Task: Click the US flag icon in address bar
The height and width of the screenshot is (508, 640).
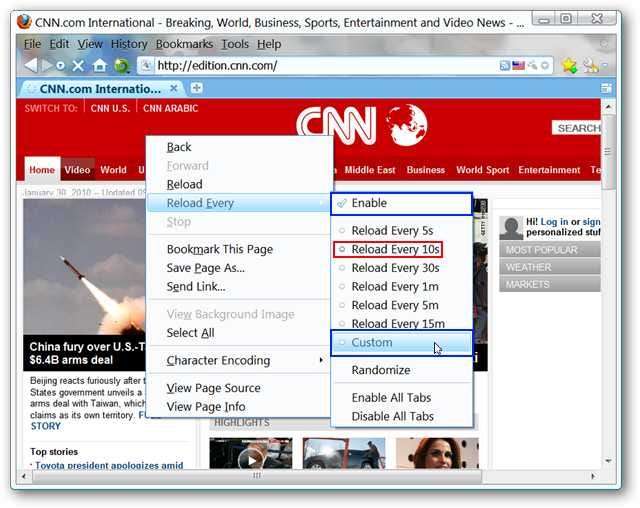Action: (518, 65)
